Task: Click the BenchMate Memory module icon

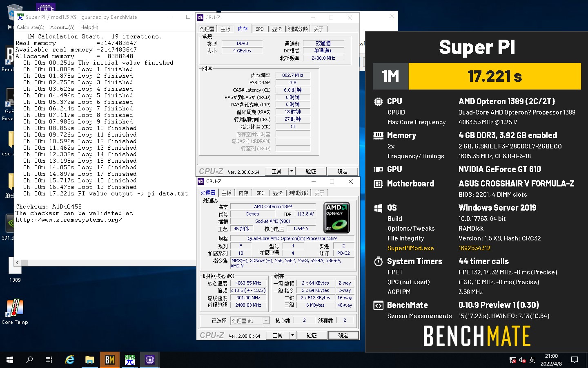Action: coord(379,135)
